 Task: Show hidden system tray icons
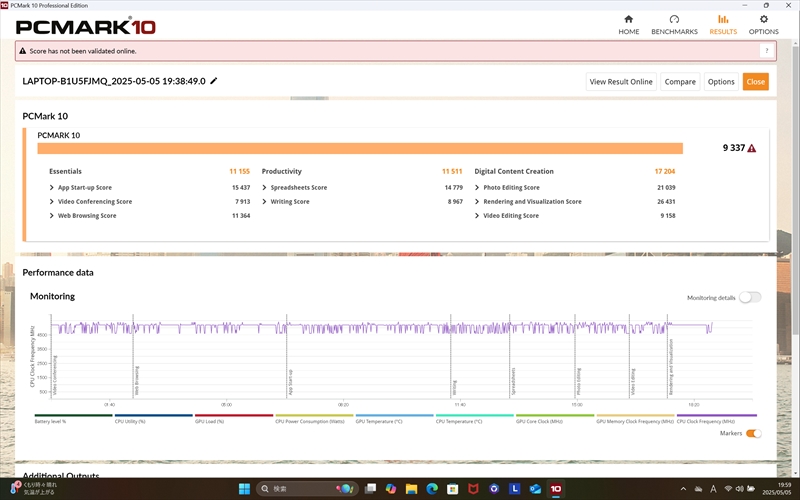coord(683,489)
